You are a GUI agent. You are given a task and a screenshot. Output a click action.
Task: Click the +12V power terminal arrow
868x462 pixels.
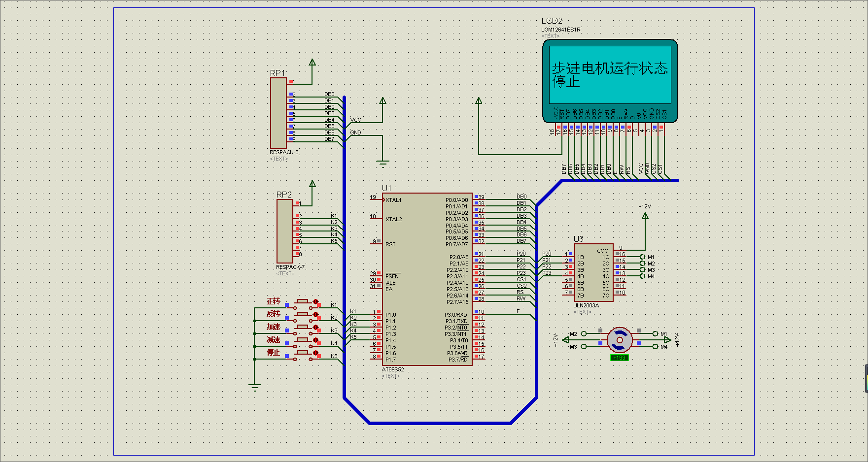pyautogui.click(x=645, y=215)
